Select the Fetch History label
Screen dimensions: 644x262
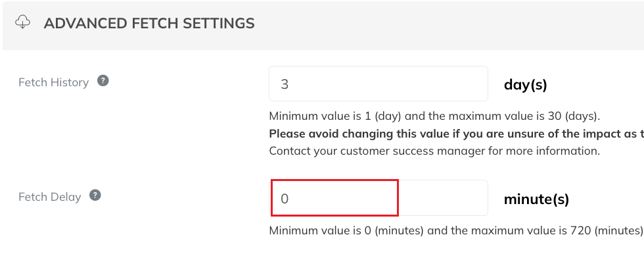[53, 82]
